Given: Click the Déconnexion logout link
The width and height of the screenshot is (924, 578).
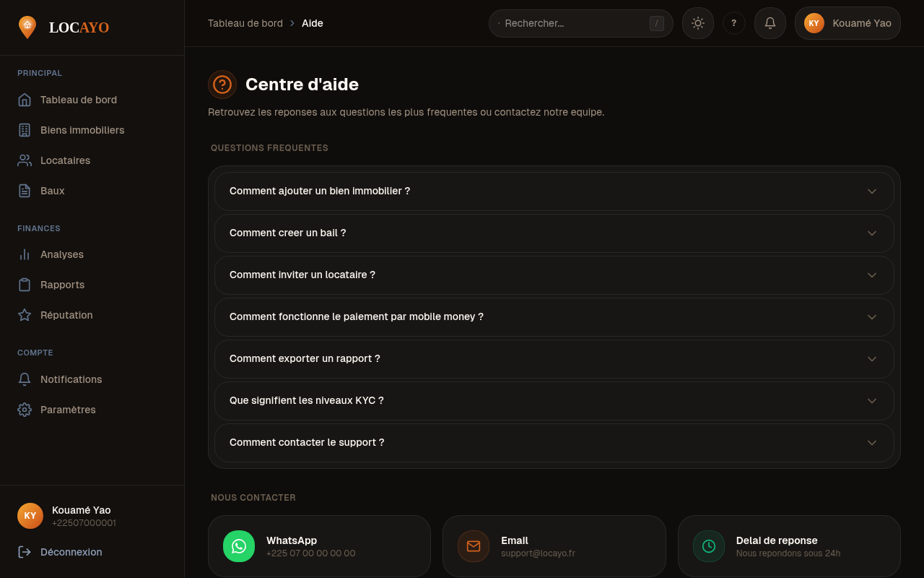Looking at the screenshot, I should 71,552.
